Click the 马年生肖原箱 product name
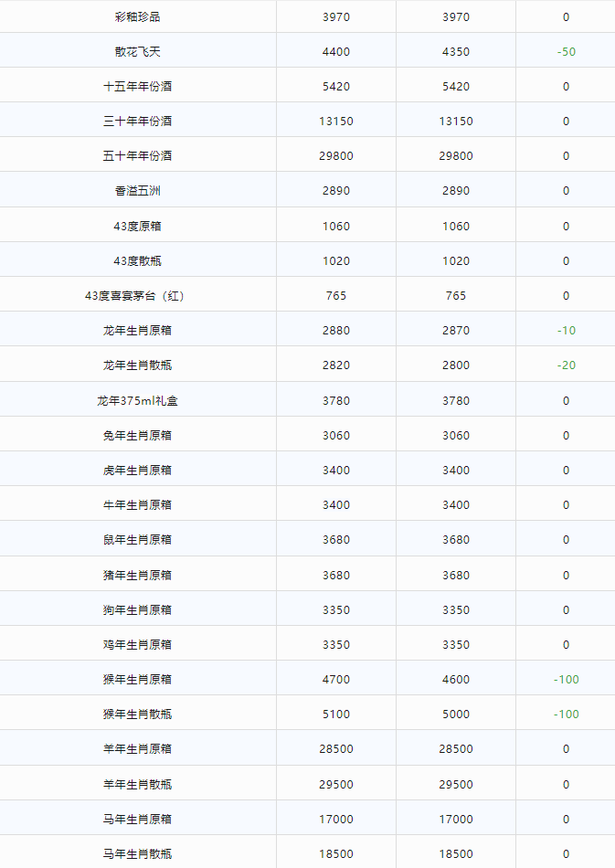The width and height of the screenshot is (615, 868). (137, 820)
